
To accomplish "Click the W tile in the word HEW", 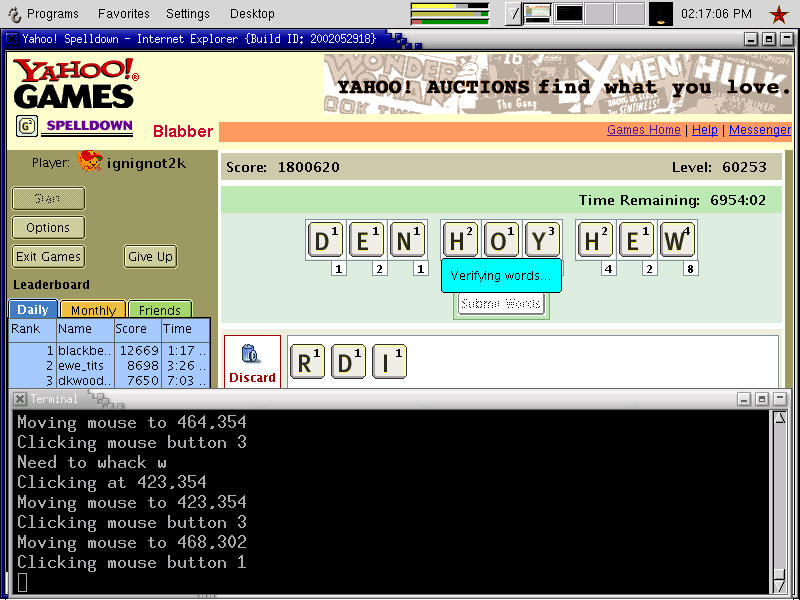I will [678, 240].
